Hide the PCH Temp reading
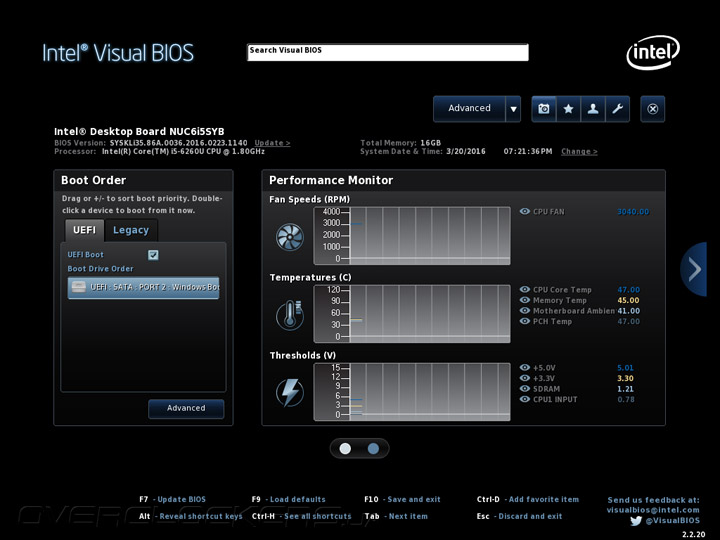This screenshot has height=540, width=720. coord(524,321)
